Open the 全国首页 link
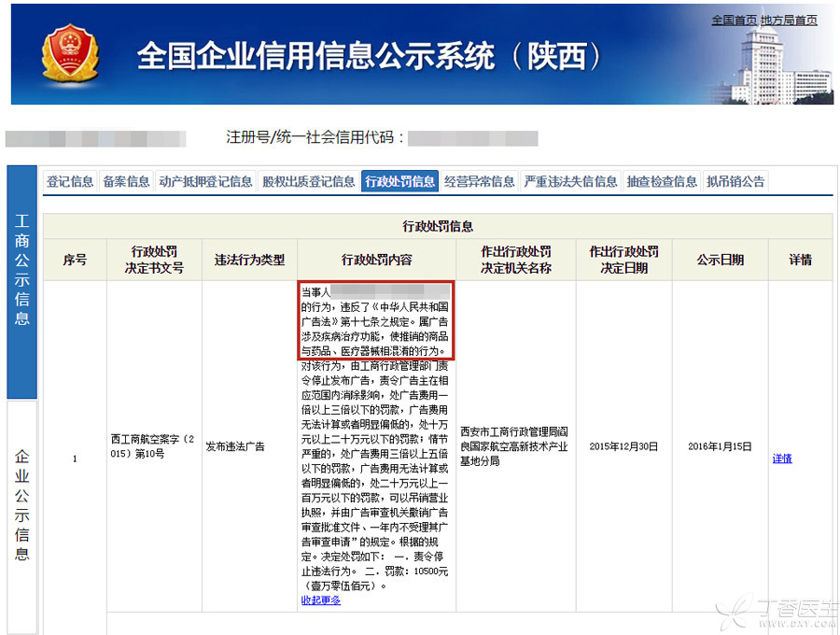840x635 pixels. [x=734, y=21]
